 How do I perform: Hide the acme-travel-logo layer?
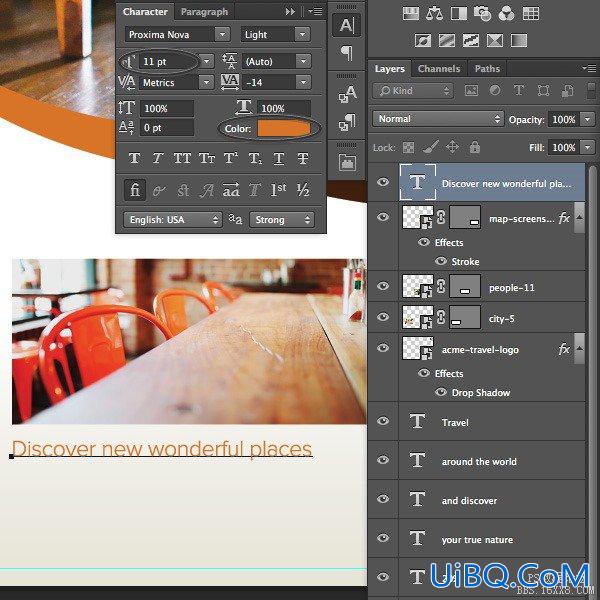pos(383,348)
